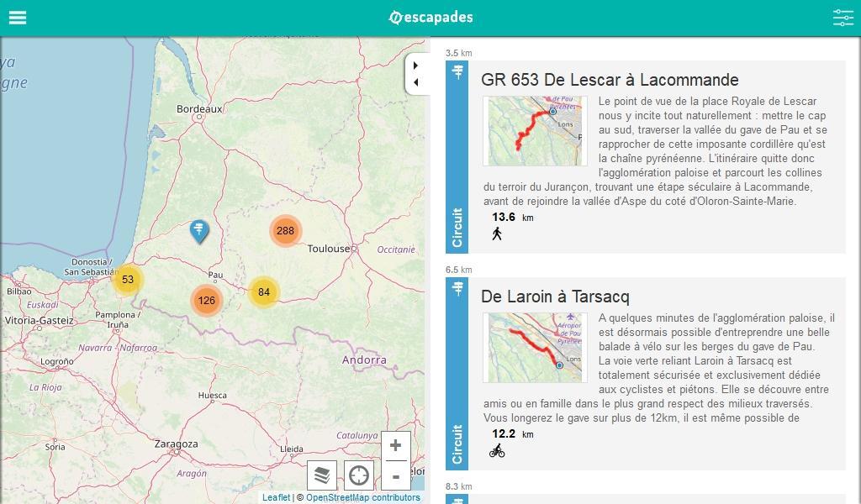The width and height of the screenshot is (861, 504).
Task: Zoom in on the map
Action: 395,445
